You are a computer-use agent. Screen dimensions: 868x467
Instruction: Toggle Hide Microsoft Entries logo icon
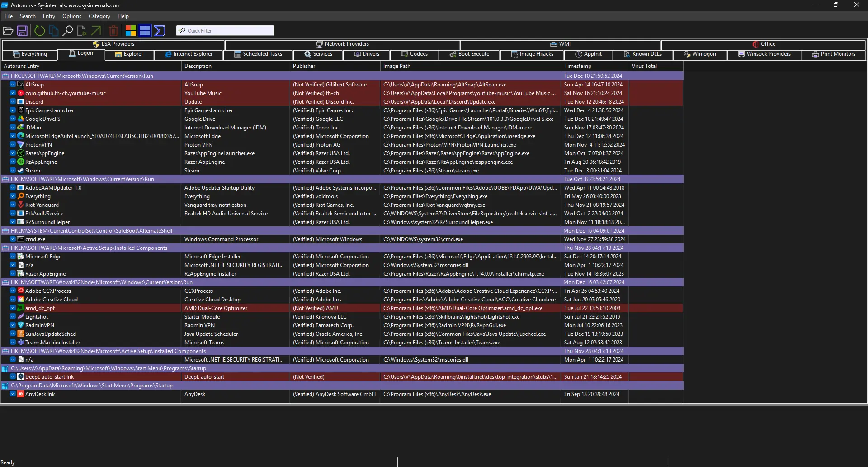(x=131, y=31)
